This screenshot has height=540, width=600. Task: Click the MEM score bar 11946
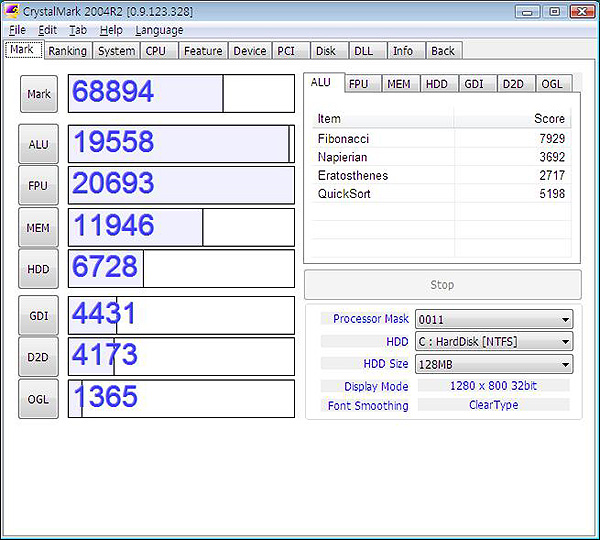[181, 227]
